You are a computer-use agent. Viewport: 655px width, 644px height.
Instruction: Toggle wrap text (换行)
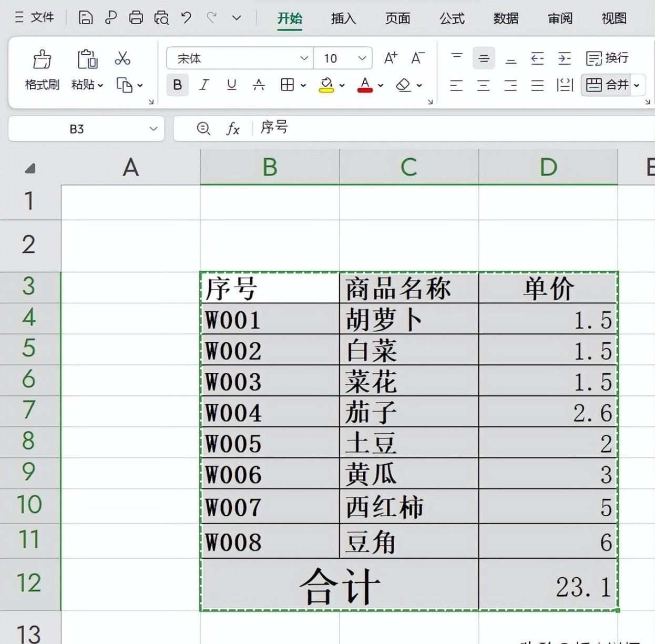coord(607,58)
